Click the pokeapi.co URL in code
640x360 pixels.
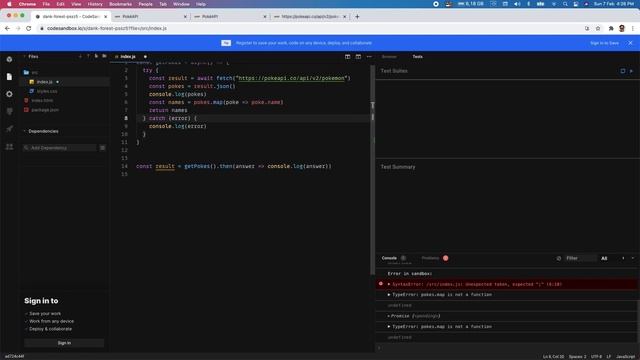click(291, 78)
